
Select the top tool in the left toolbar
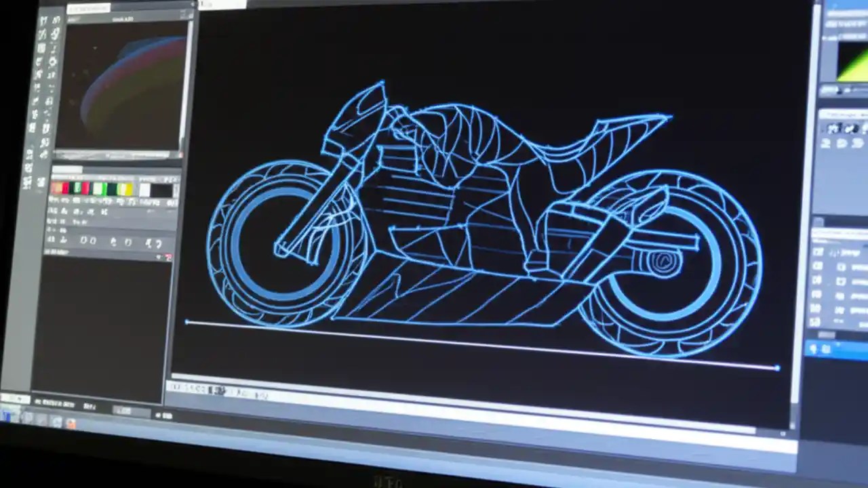point(42,19)
